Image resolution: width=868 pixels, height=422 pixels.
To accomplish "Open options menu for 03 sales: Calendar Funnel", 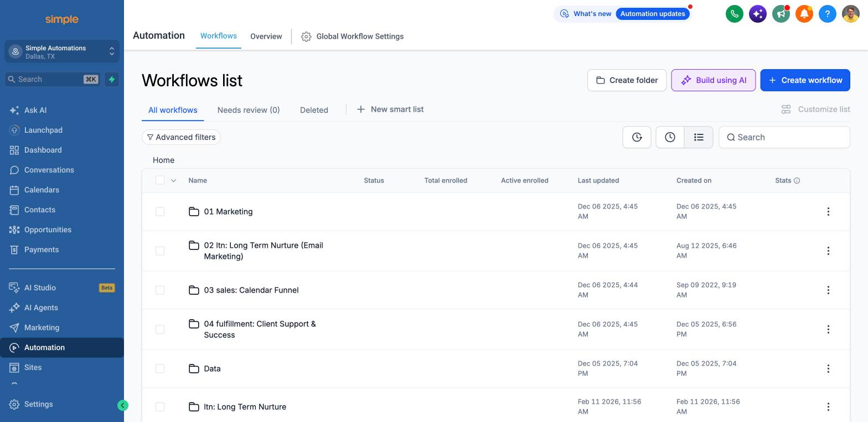I will [x=828, y=290].
